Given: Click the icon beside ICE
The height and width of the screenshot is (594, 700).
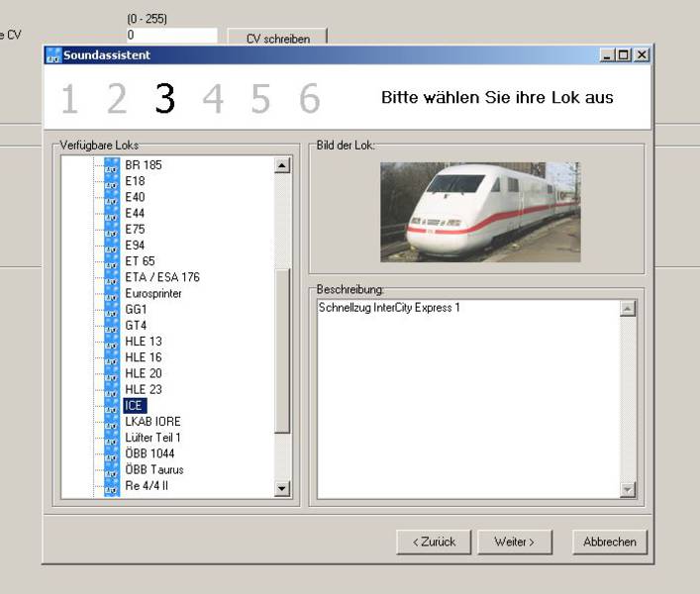Looking at the screenshot, I should point(112,406).
